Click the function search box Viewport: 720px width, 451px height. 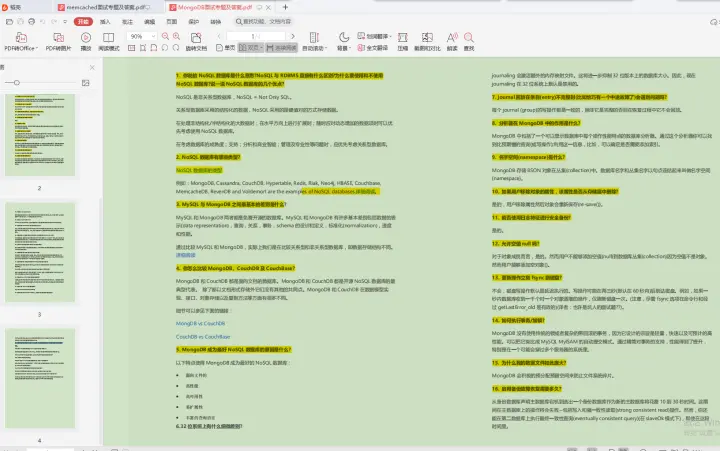[x=263, y=22]
